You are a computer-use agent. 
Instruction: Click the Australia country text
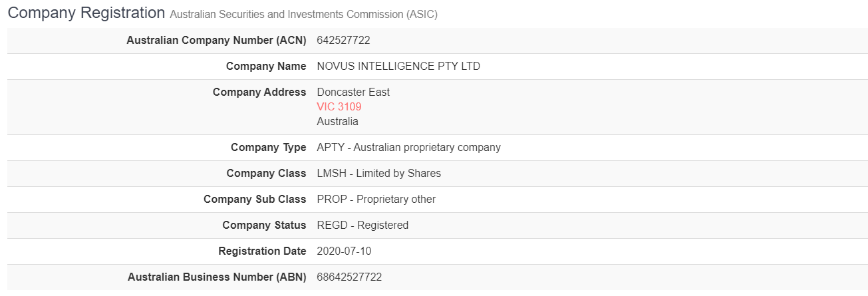[x=337, y=121]
